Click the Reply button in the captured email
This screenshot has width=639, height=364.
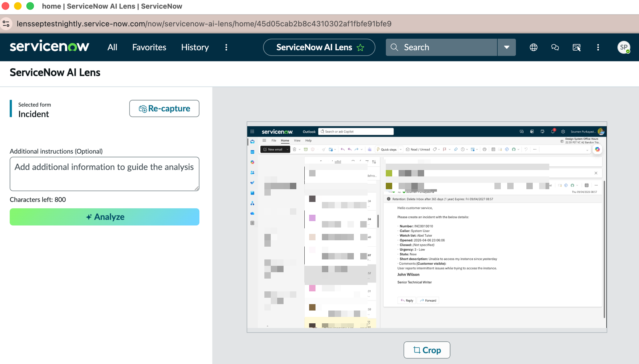pos(407,301)
